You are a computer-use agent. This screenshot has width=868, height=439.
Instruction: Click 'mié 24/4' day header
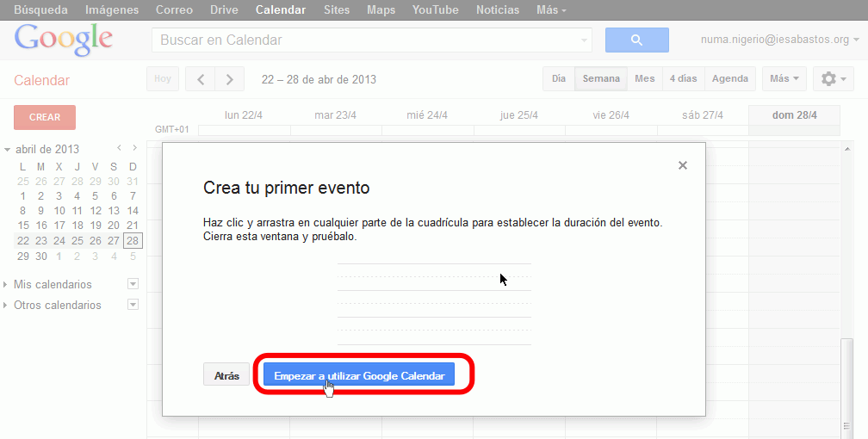427,115
